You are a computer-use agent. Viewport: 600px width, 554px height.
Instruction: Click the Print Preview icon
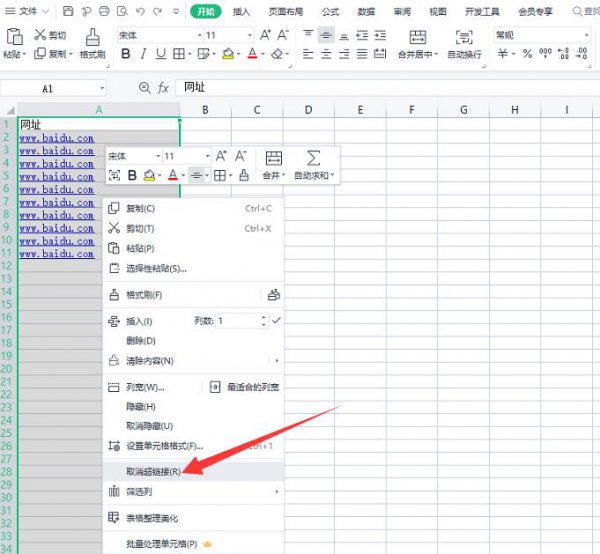[122, 11]
